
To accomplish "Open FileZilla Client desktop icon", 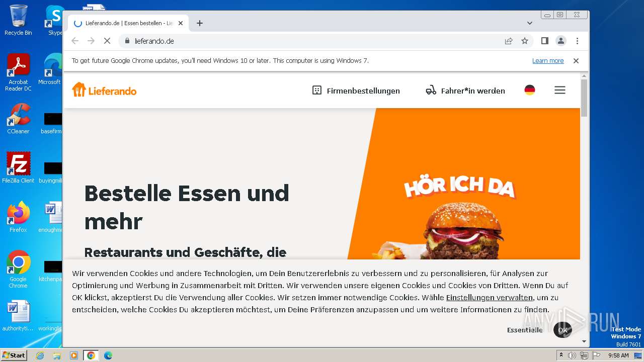I will pos(18,167).
